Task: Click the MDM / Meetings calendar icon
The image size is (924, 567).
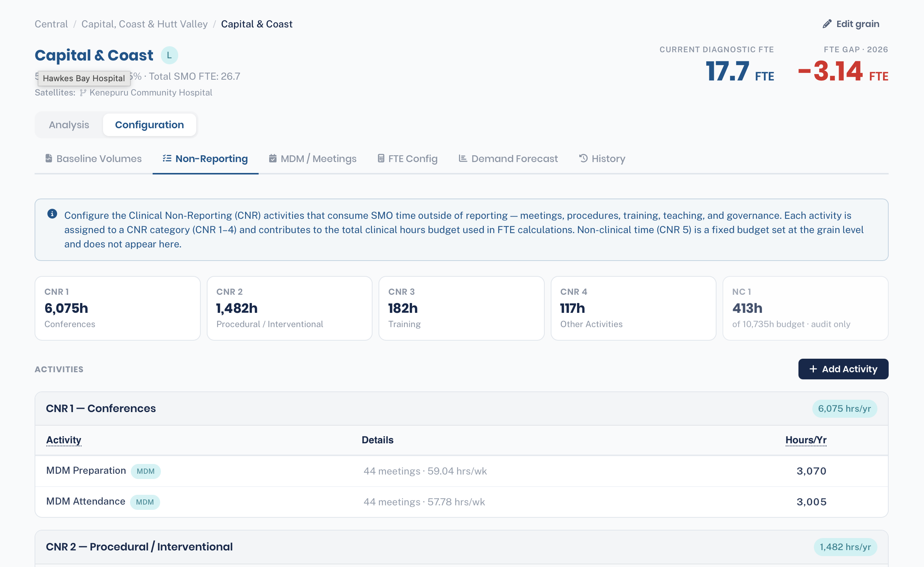Action: pyautogui.click(x=273, y=158)
